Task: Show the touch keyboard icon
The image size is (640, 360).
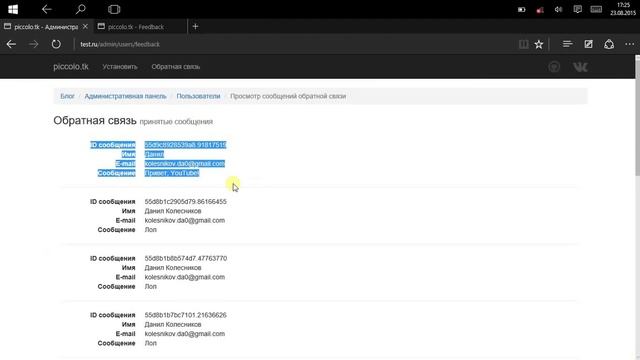Action: 596,9
